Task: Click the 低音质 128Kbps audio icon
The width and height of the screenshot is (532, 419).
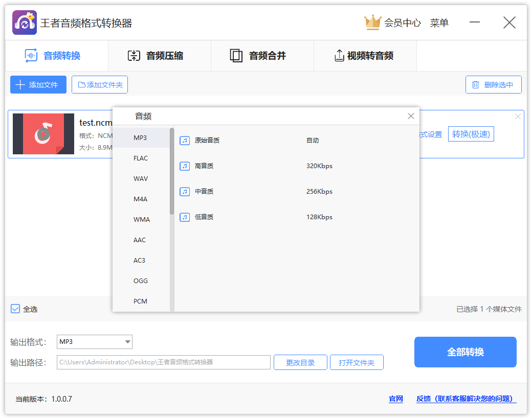Action: point(185,217)
